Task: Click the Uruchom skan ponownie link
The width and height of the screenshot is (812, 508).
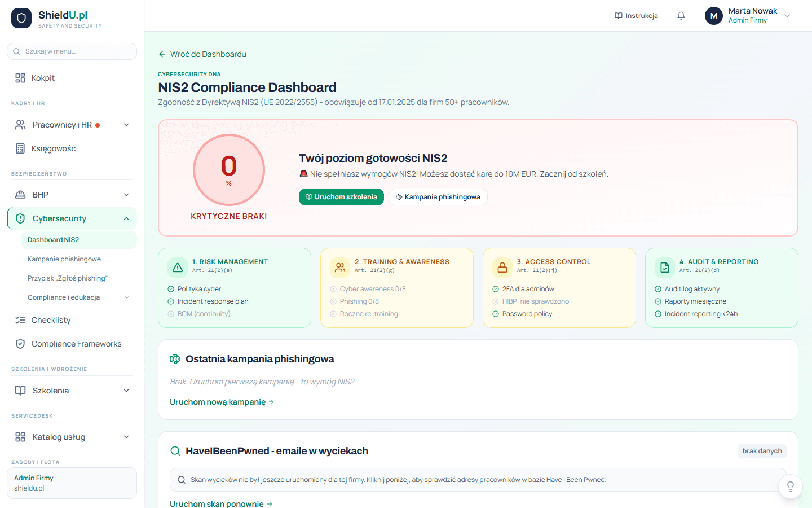Action: 221,503
